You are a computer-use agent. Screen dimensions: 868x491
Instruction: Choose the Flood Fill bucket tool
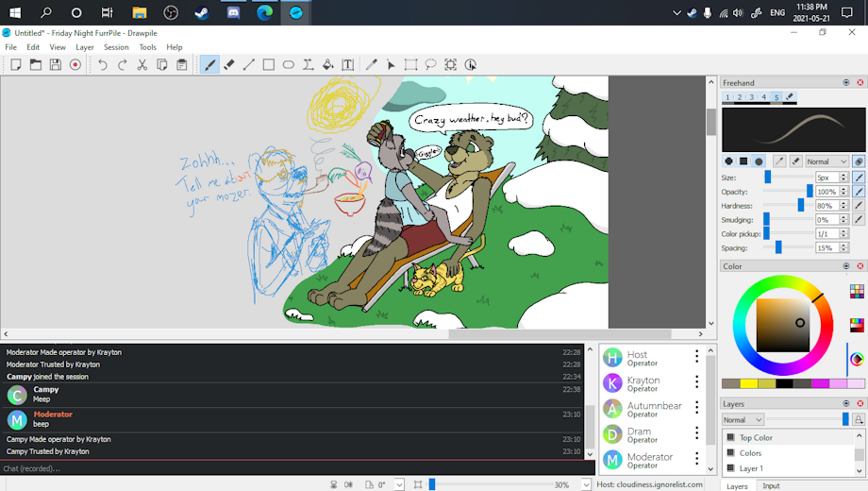click(328, 64)
